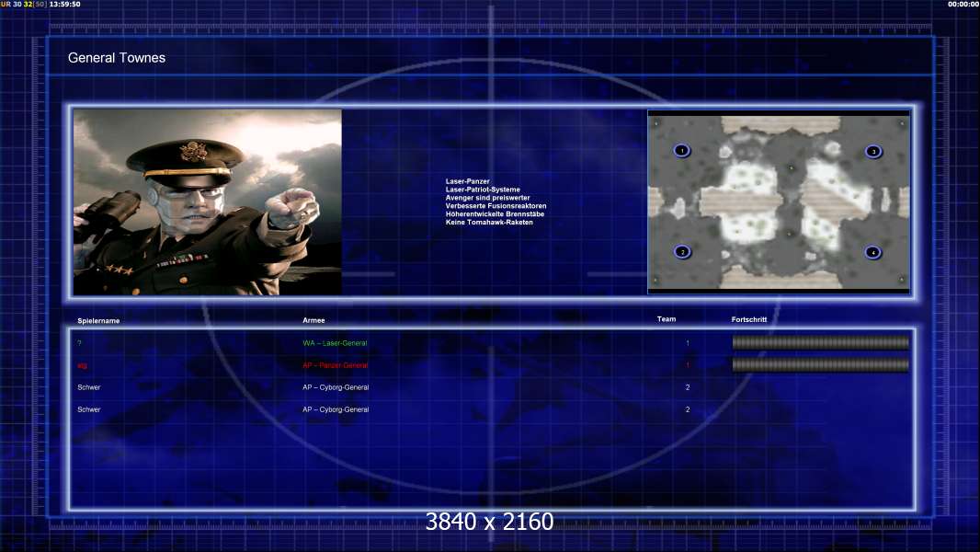Viewport: 980px width, 552px height.
Task: Click the AP – Panzer-General army entry
Action: pos(336,365)
